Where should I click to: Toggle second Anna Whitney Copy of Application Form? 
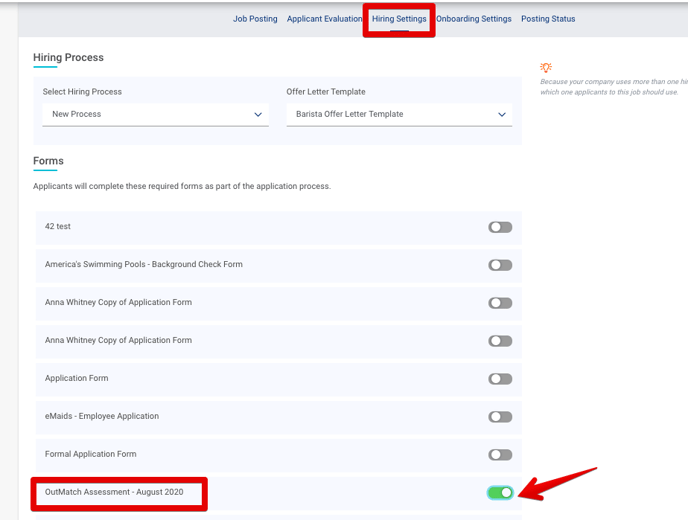click(500, 341)
